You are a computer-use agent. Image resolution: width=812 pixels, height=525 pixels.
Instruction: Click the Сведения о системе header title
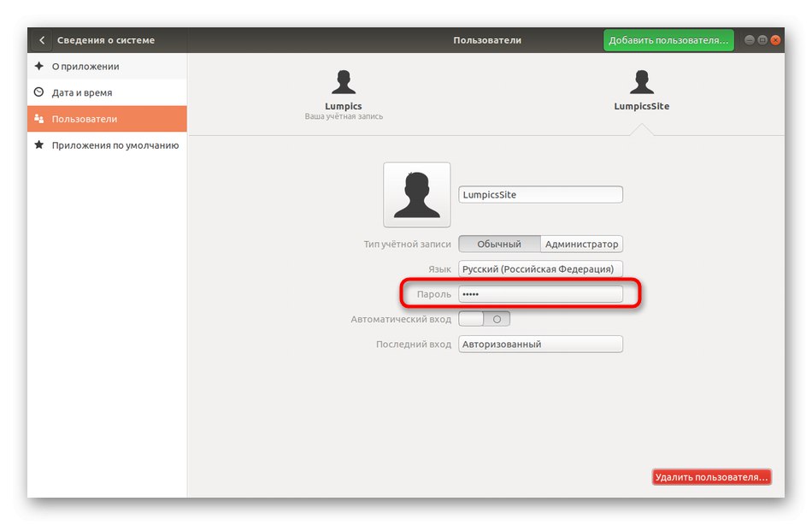point(106,40)
